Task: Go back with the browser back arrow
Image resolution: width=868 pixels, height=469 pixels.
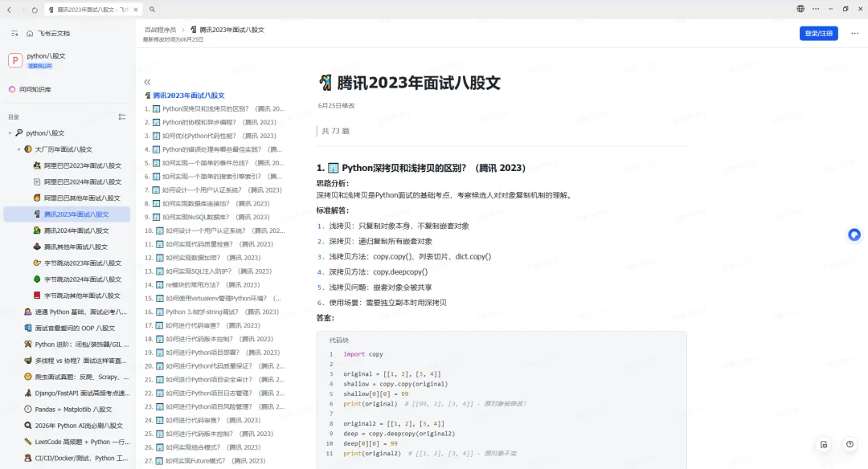Action: pyautogui.click(x=10, y=10)
